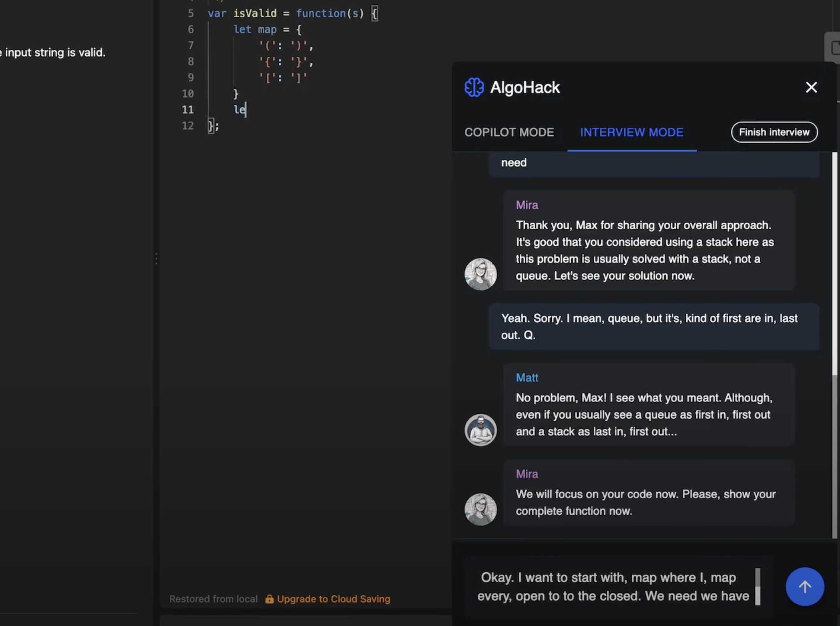Viewport: 840px width, 626px height.
Task: Dismiss the AlgoHack panel with the X
Action: (x=811, y=87)
